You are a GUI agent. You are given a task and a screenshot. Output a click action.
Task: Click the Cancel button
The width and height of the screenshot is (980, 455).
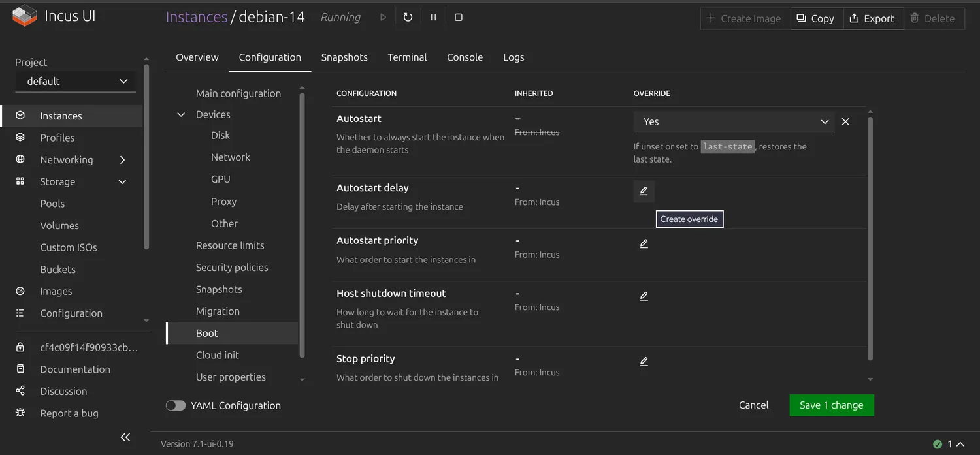pyautogui.click(x=753, y=405)
